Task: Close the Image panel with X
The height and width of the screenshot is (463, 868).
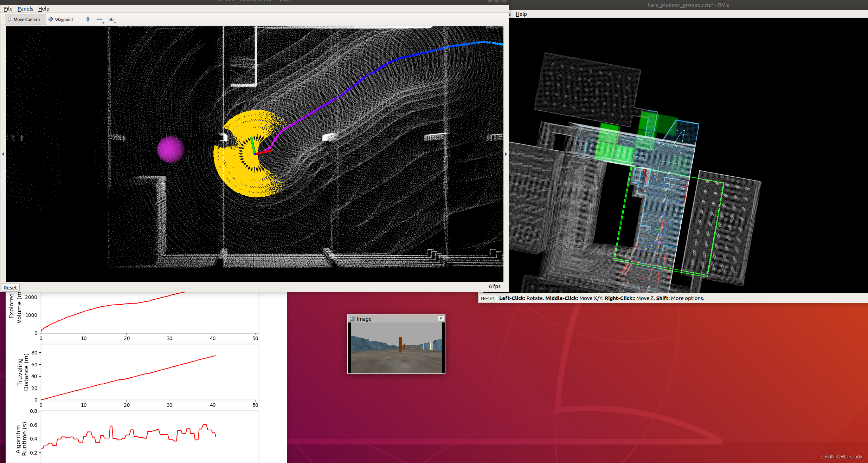Action: tap(441, 318)
